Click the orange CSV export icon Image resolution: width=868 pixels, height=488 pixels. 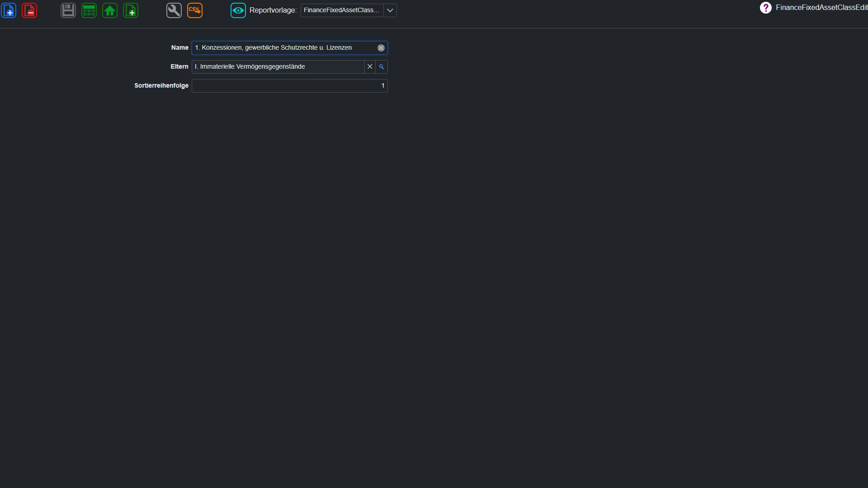click(195, 10)
